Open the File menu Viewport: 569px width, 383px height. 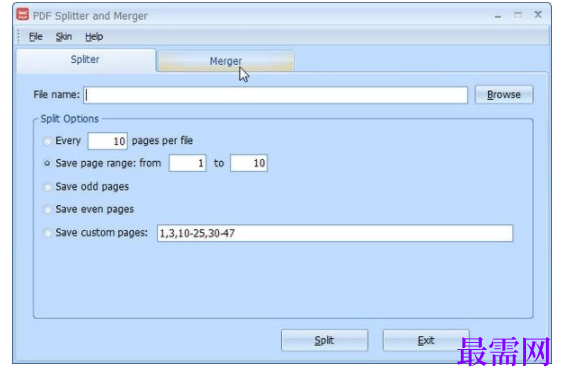36,37
